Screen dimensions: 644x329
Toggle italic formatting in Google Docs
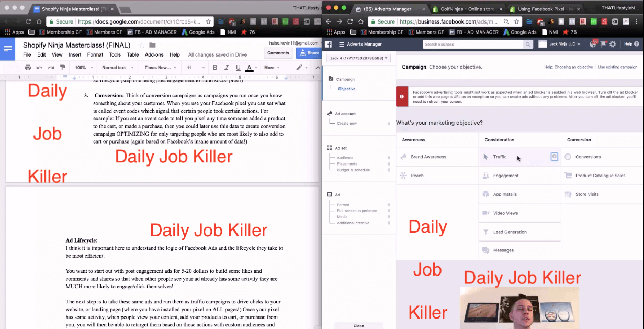pos(227,68)
